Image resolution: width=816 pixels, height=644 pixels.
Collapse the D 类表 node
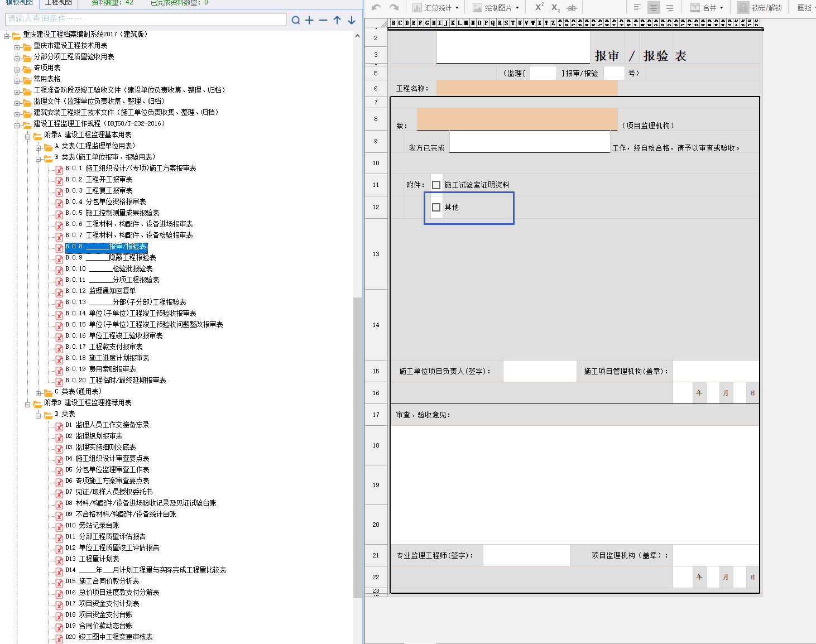coord(38,416)
